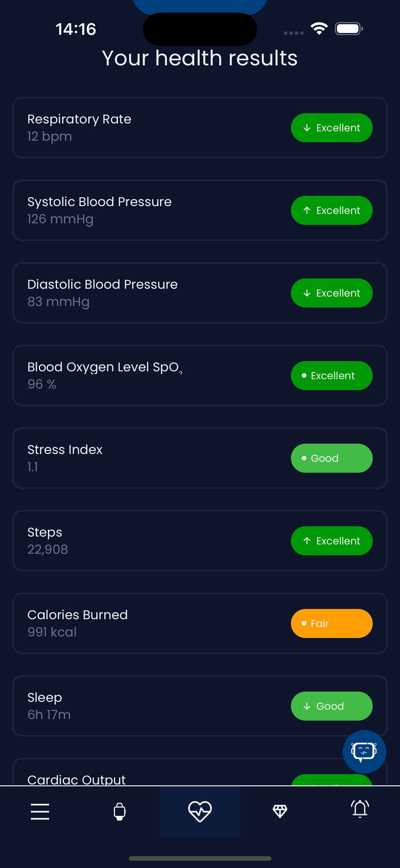
Task: Tap the Good badge for Sleep
Action: pyautogui.click(x=332, y=706)
